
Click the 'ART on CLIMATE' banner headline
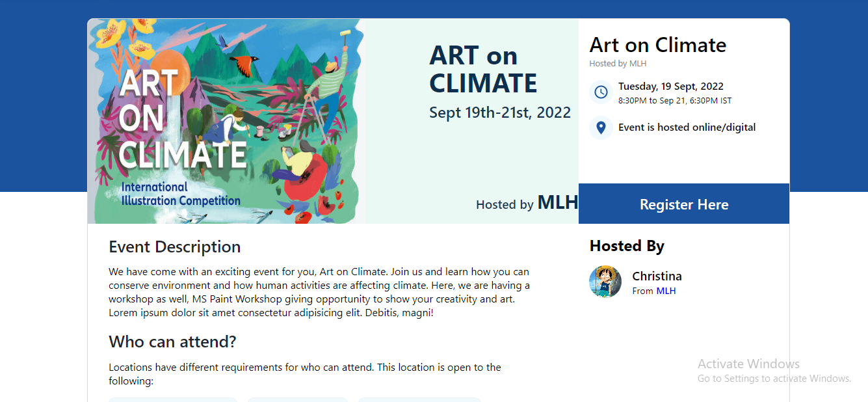tap(482, 70)
